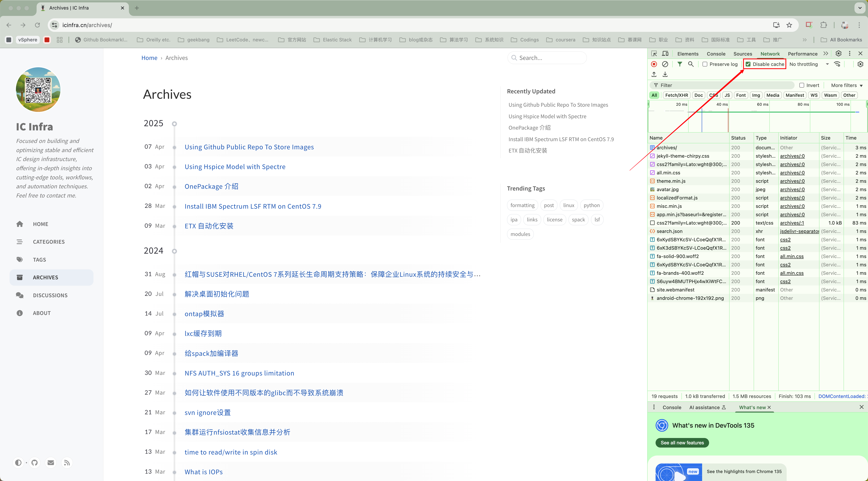Open the coursera bookmarks folder
Screen dimensions: 868x481
[x=561, y=40]
